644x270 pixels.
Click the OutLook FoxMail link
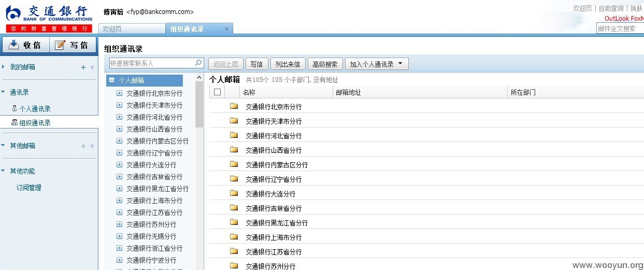(x=624, y=19)
